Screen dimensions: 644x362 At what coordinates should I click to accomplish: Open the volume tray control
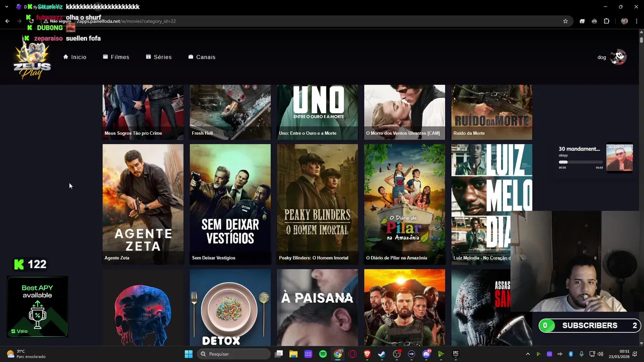point(600,354)
